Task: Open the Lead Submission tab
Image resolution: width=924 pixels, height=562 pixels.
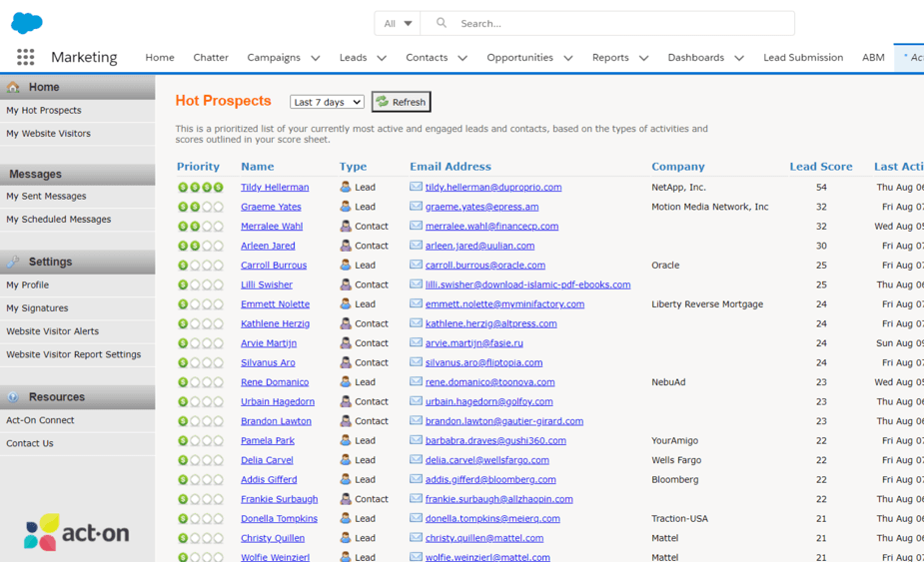Action: 803,58
